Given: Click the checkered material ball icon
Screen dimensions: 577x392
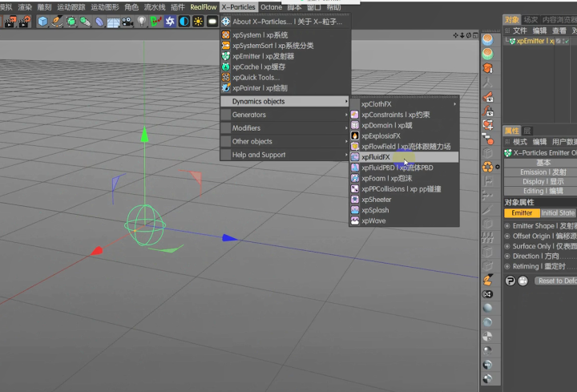Looking at the screenshot, I should (487, 336).
